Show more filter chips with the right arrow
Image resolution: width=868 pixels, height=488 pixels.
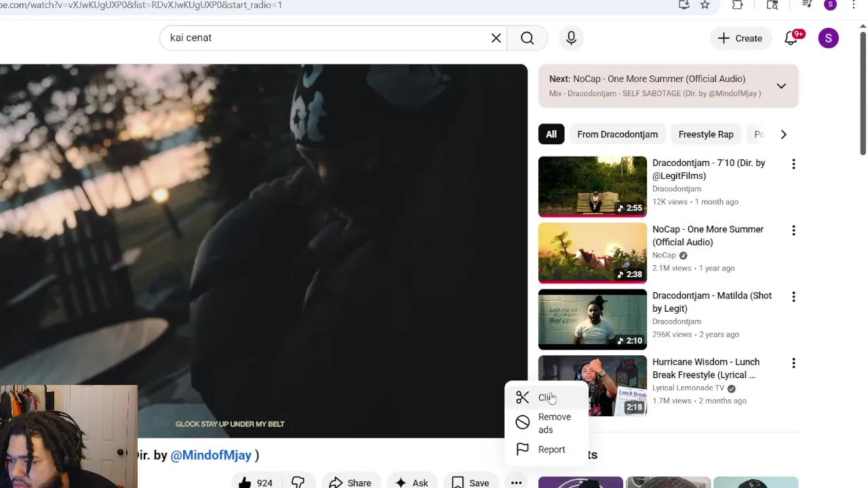coord(783,134)
